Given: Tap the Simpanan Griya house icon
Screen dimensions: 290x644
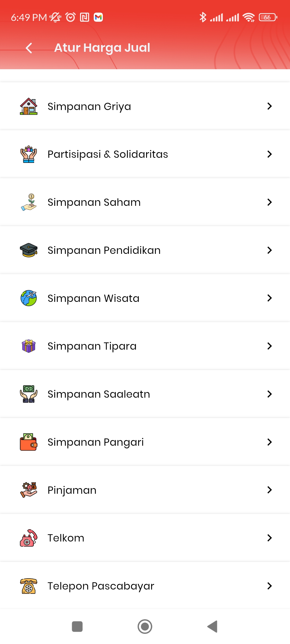Looking at the screenshot, I should 29,106.
